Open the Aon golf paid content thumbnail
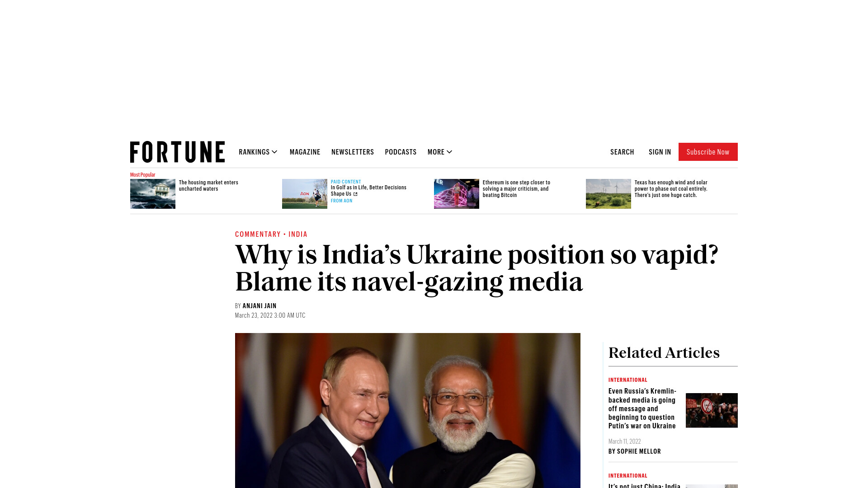868x488 pixels. pos(305,194)
